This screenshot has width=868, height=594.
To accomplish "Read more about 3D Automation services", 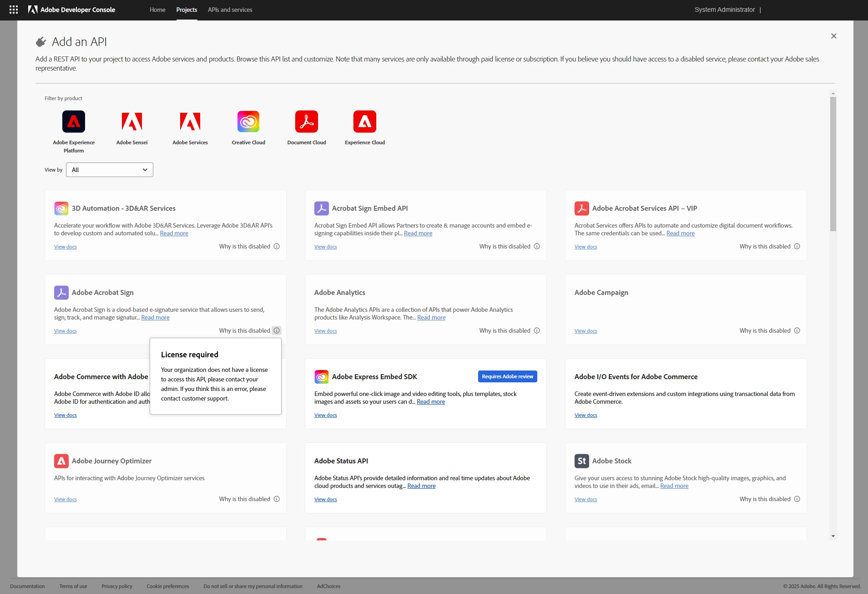I will click(x=174, y=234).
